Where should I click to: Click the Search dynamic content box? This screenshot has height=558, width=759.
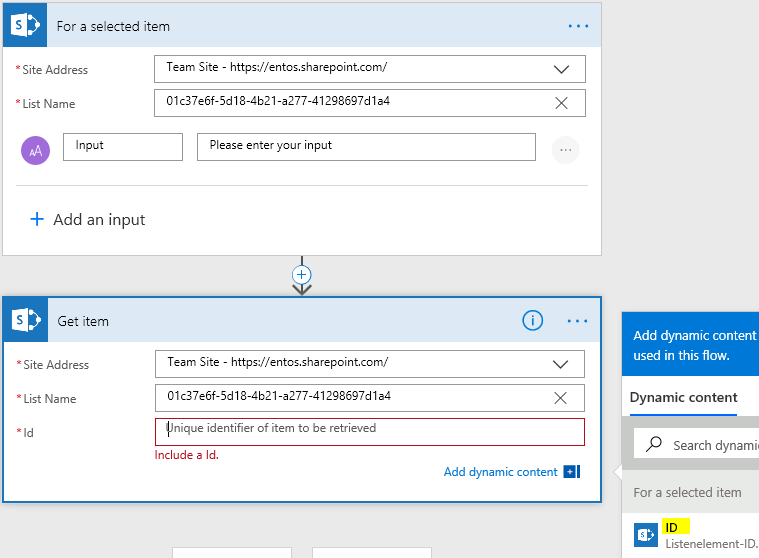696,444
